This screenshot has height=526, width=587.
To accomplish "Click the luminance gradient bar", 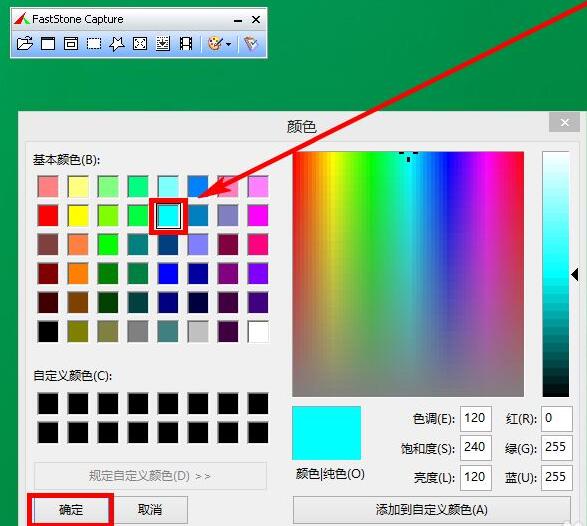I will 556,274.
